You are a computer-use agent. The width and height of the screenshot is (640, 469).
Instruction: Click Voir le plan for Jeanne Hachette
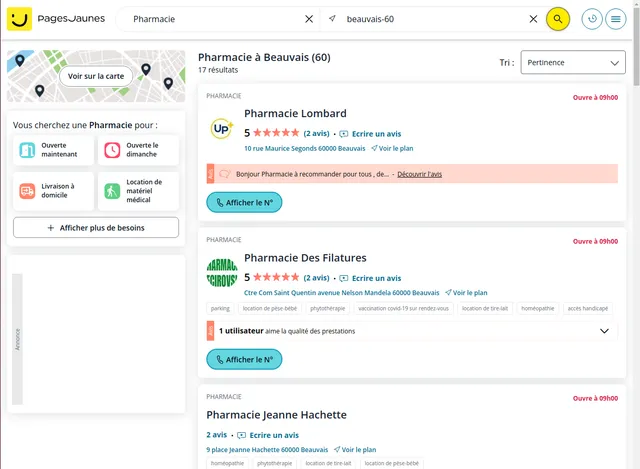click(x=355, y=450)
